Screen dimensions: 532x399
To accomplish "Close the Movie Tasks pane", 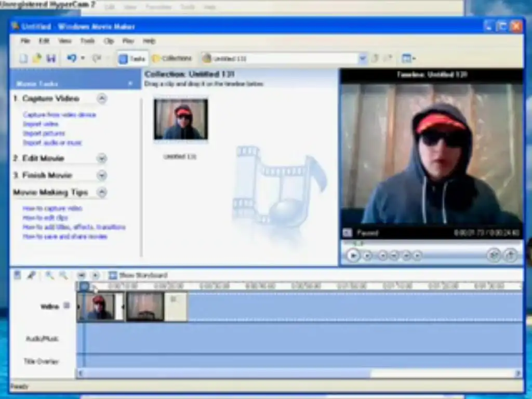I will (130, 84).
